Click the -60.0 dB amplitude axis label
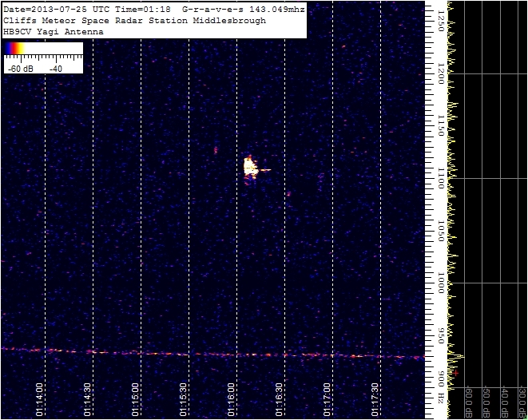 (468, 403)
